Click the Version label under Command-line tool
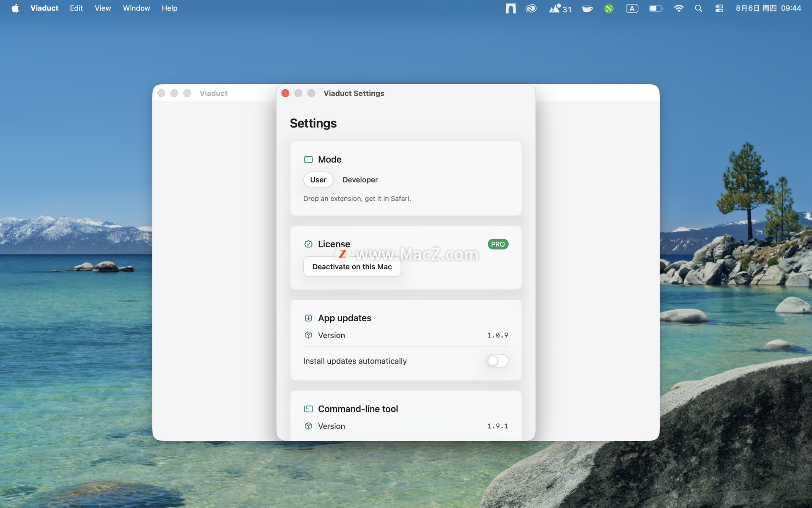 [x=332, y=426]
